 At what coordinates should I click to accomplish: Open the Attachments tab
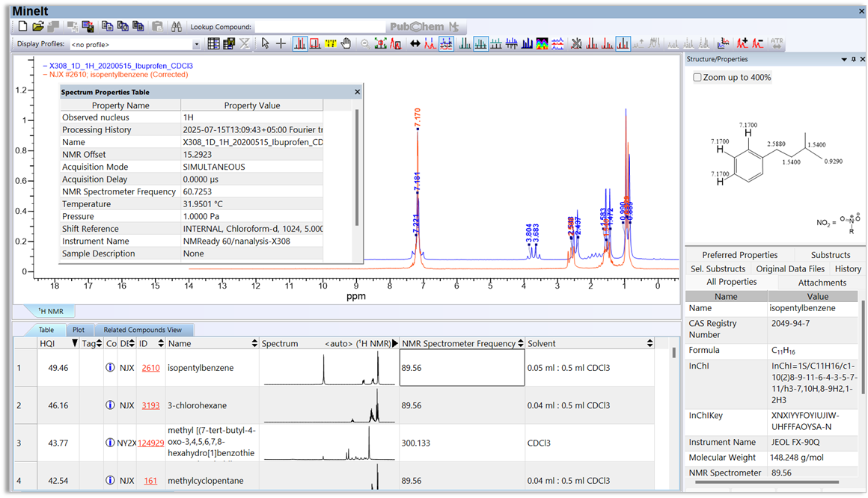point(821,283)
